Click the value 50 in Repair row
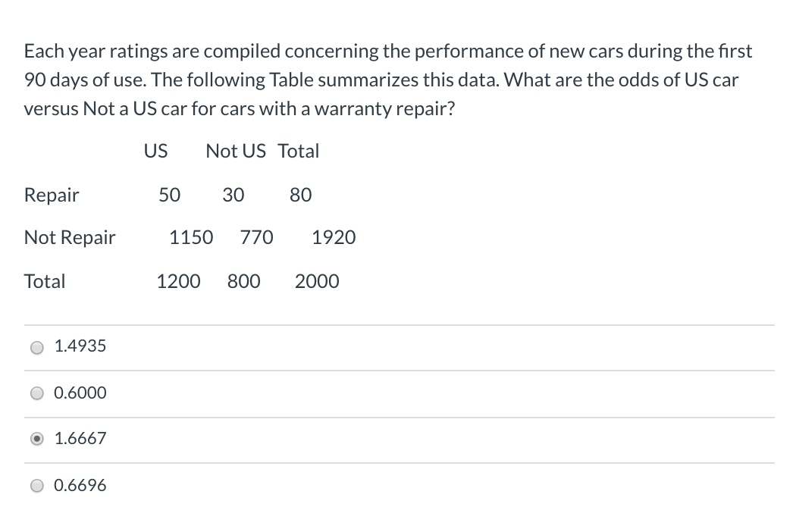 [x=170, y=196]
